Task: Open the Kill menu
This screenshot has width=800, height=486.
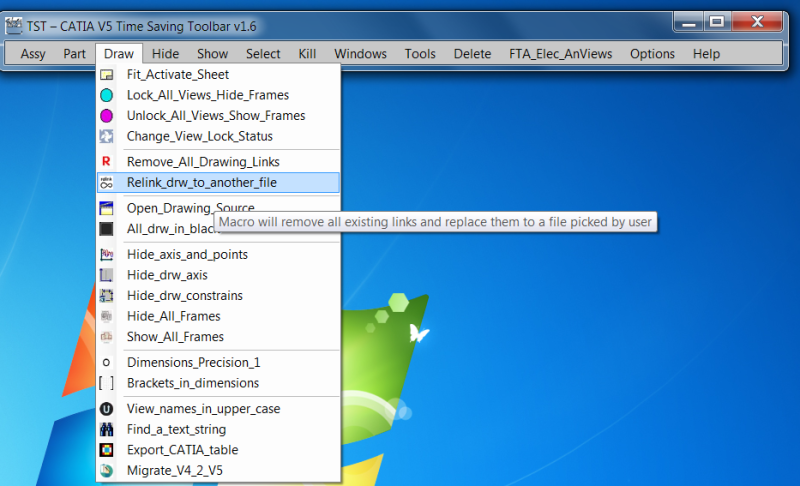Action: [x=307, y=54]
